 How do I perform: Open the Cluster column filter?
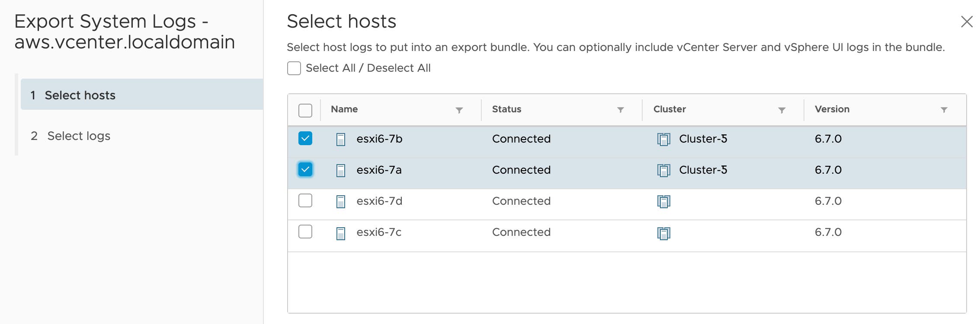pos(782,110)
